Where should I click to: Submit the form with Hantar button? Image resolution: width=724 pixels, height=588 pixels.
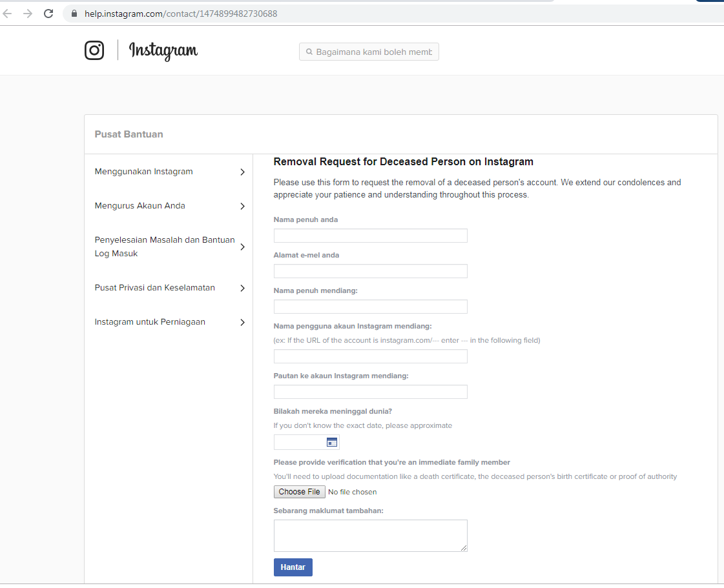coord(293,567)
